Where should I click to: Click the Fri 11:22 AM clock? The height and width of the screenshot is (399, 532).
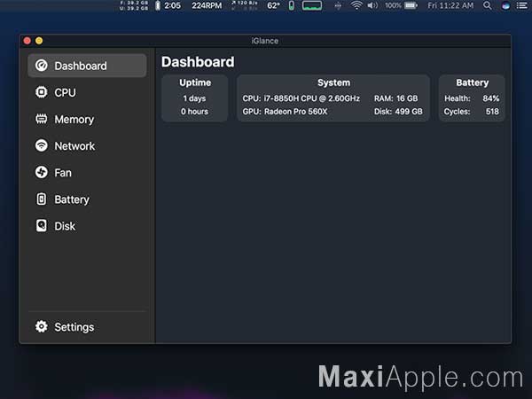[450, 5]
